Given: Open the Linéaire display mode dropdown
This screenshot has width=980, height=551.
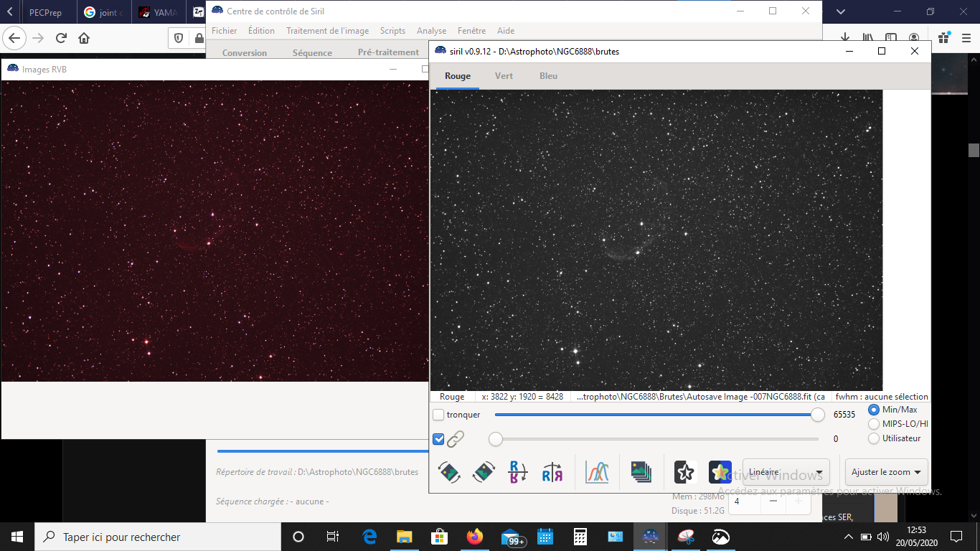Looking at the screenshot, I should click(x=786, y=472).
